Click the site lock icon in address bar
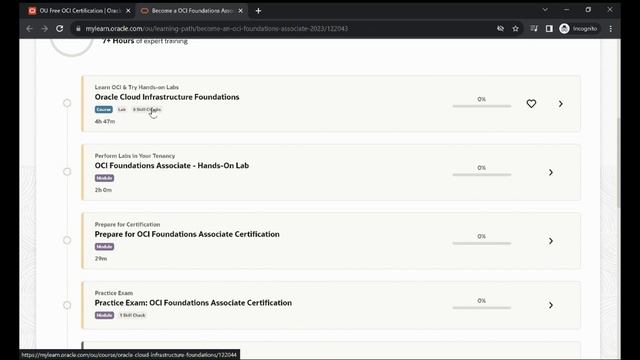The width and height of the screenshot is (640, 360). point(78,29)
